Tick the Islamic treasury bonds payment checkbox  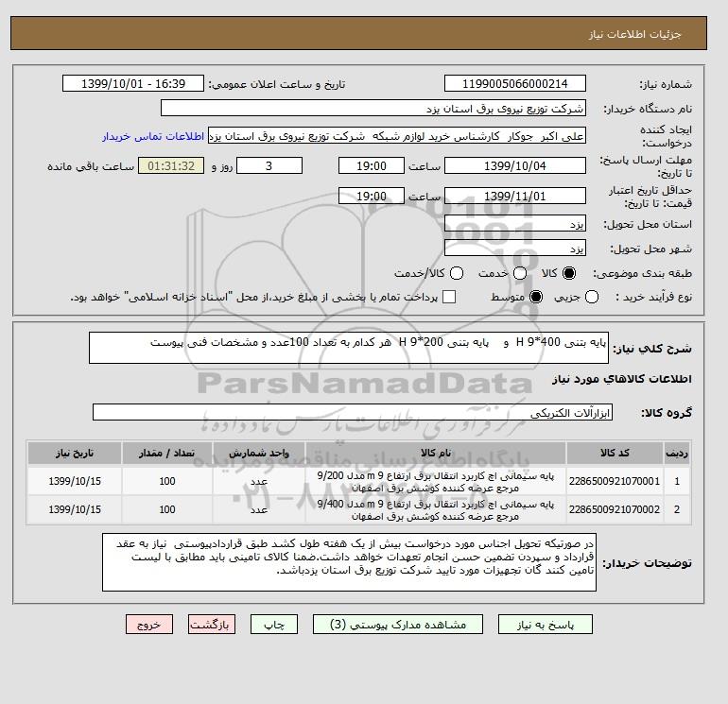click(x=449, y=297)
